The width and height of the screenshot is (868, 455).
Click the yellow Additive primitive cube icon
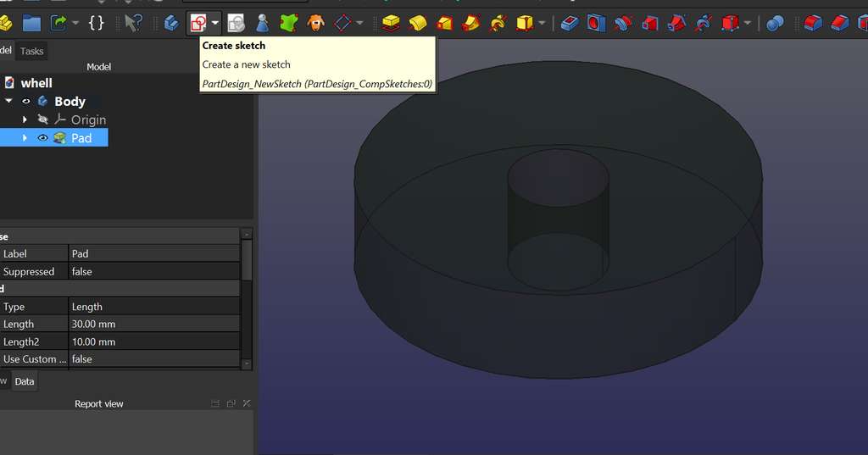point(524,23)
